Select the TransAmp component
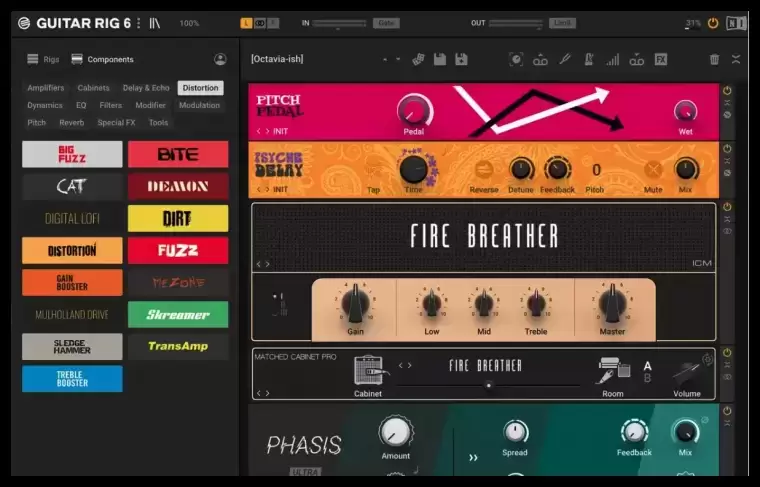760x487 pixels. [x=178, y=346]
